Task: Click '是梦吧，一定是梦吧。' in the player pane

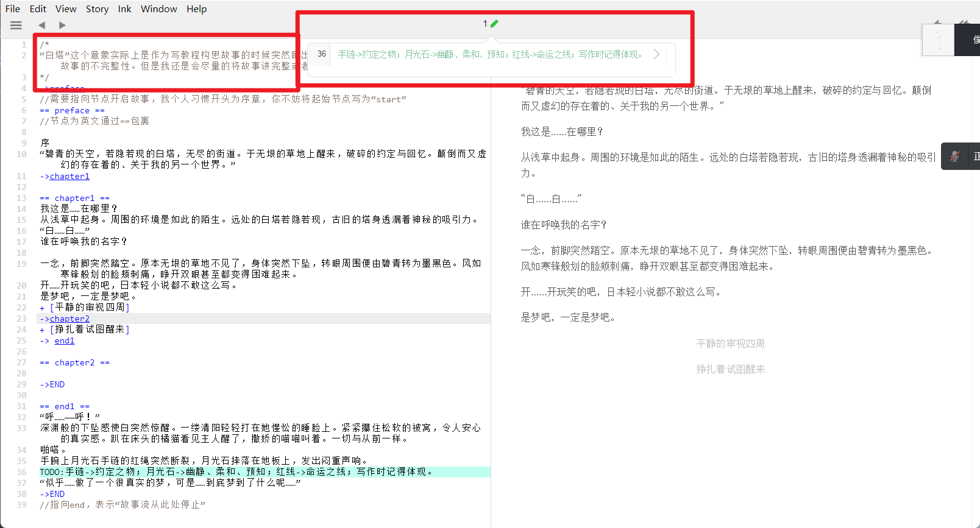Action: (x=569, y=317)
